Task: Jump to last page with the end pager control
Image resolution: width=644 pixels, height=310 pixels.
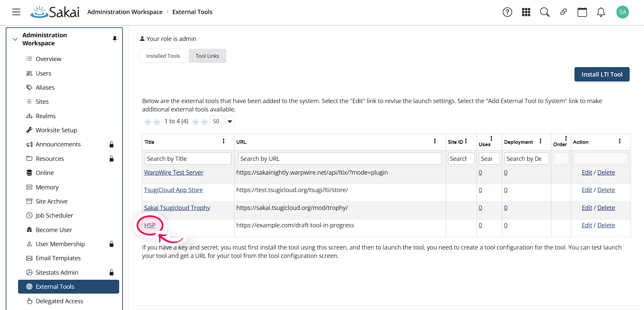Action: click(x=205, y=122)
